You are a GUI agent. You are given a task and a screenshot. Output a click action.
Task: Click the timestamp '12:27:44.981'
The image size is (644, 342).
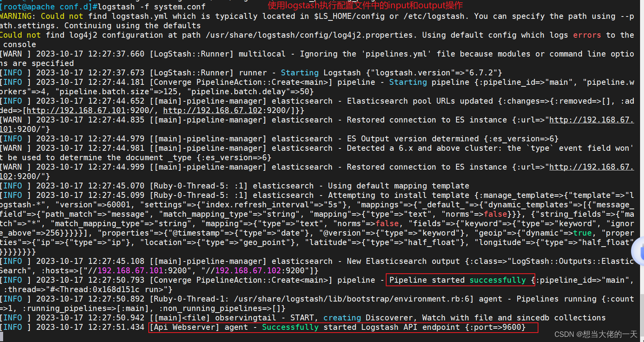pyautogui.click(x=116, y=148)
